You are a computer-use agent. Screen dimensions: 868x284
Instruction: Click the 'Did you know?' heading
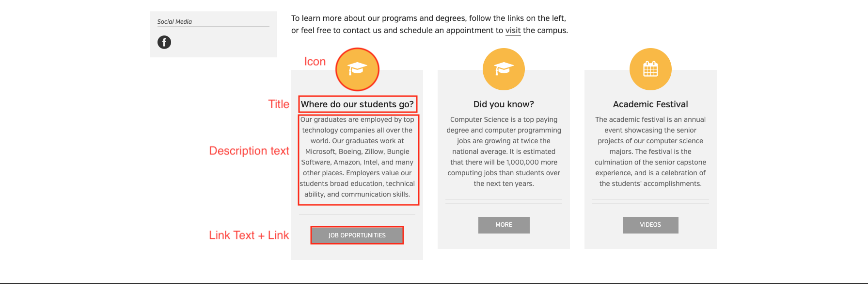[504, 104]
